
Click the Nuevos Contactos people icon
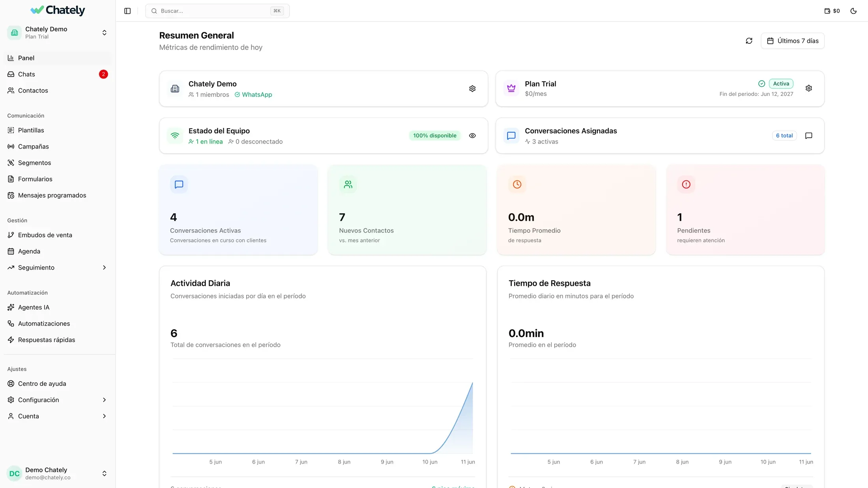348,184
